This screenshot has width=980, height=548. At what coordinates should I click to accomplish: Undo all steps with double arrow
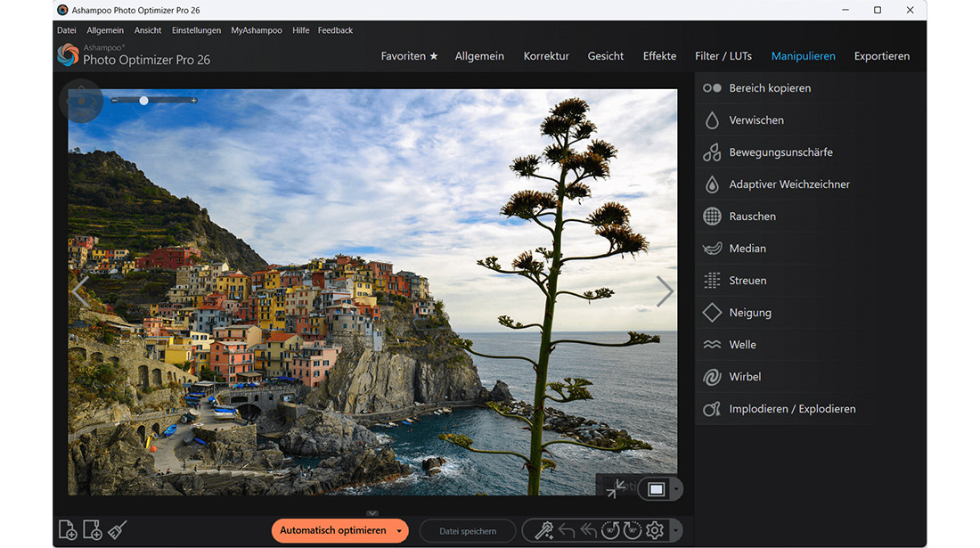[588, 531]
